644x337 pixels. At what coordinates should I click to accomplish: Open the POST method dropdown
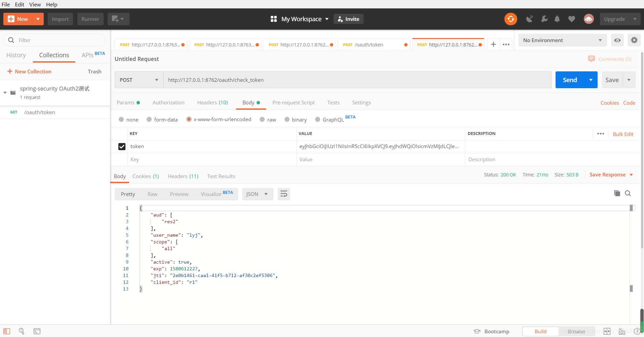click(x=139, y=80)
